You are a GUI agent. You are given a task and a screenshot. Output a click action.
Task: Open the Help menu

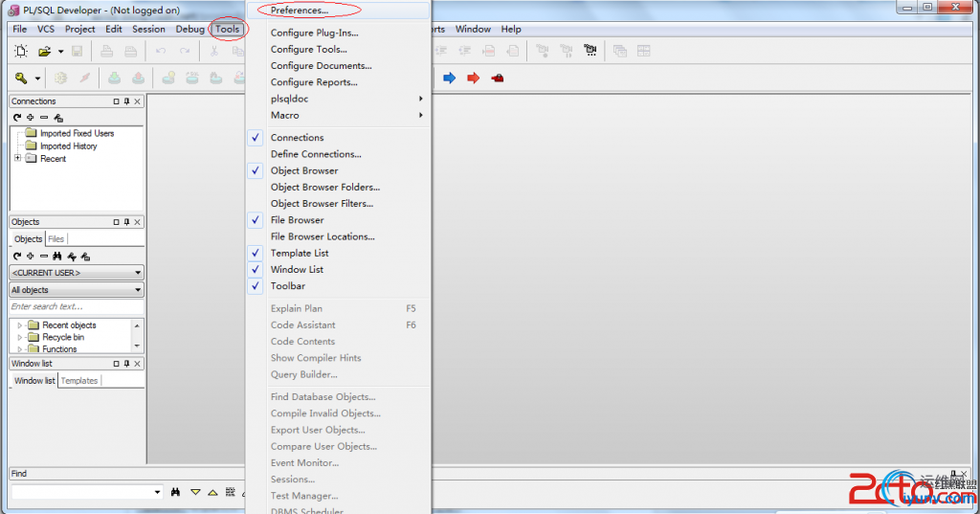pos(511,29)
